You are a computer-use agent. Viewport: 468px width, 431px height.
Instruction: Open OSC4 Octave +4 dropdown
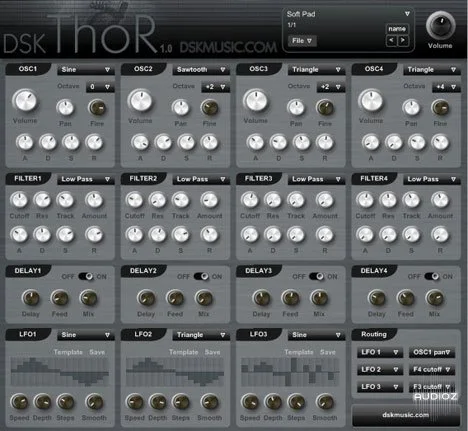[x=446, y=87]
